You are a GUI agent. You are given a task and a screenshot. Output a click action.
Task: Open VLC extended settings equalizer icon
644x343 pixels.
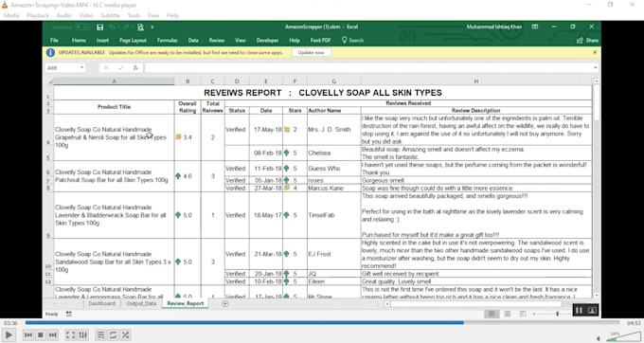pyautogui.click(x=82, y=335)
